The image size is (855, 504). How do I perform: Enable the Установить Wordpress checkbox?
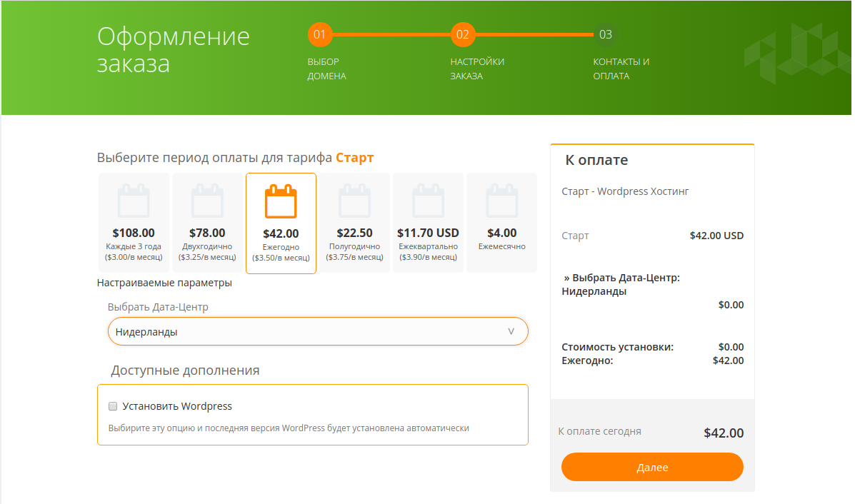click(113, 406)
